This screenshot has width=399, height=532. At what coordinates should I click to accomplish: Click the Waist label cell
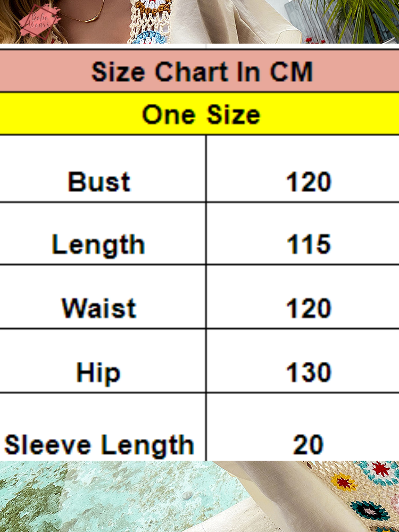(99, 308)
